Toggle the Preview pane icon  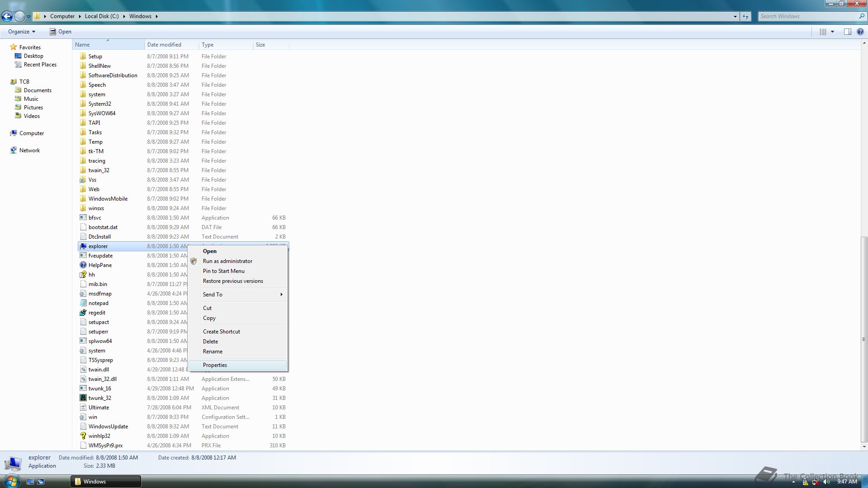tap(847, 32)
